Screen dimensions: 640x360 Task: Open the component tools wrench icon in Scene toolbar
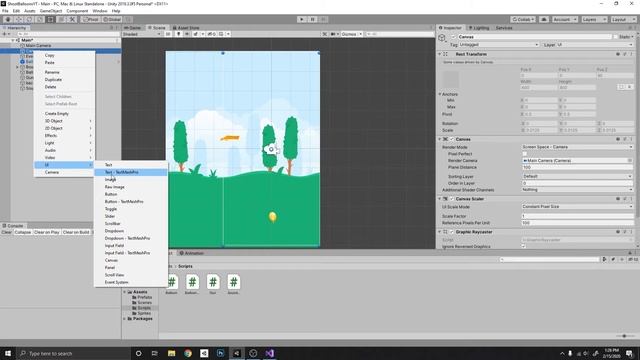coord(325,34)
